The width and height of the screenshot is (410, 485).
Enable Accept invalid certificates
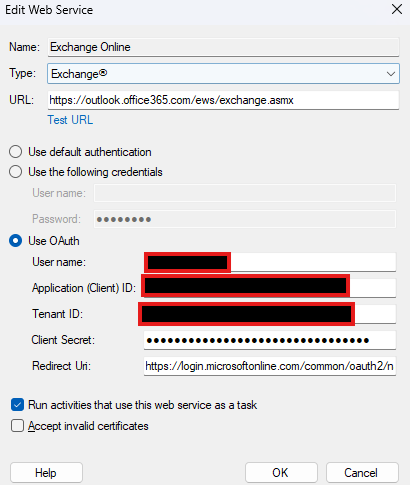[17, 426]
